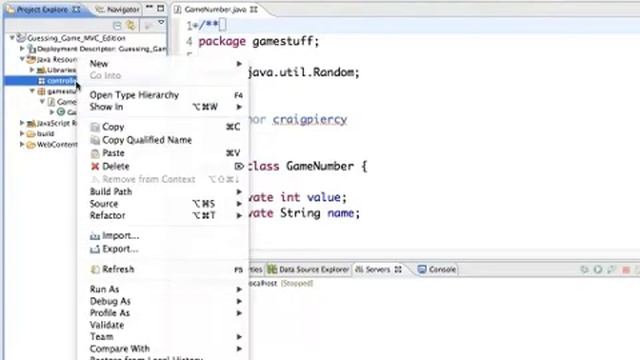Maximize the Project Explorer panel
Image resolution: width=640 pixels, height=360 pixels.
point(161,8)
